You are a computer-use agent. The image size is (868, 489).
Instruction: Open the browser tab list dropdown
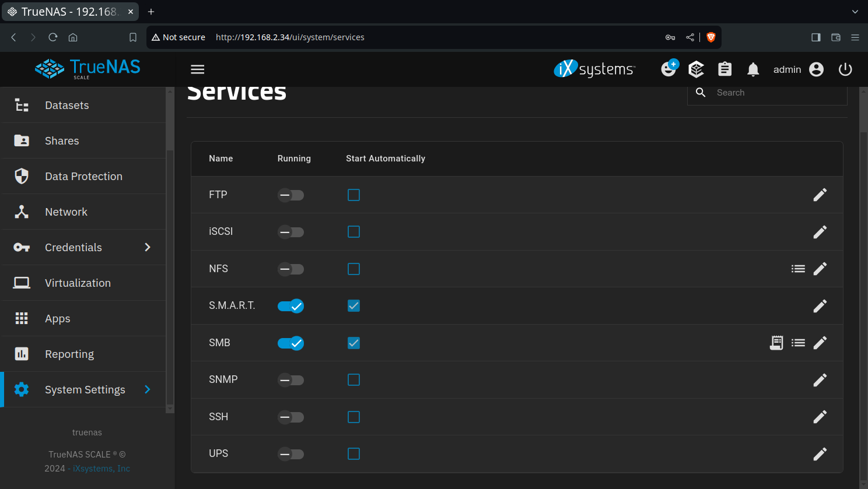pyautogui.click(x=855, y=12)
